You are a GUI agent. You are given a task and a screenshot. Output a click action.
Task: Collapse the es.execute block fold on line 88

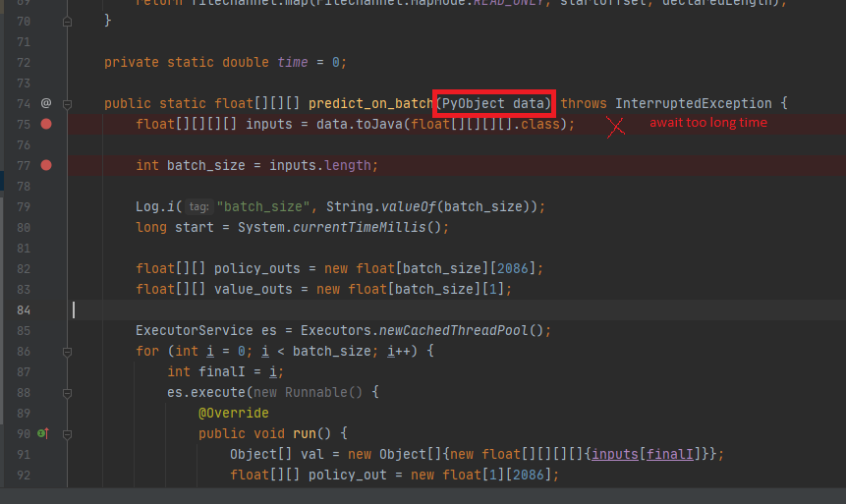click(68, 393)
